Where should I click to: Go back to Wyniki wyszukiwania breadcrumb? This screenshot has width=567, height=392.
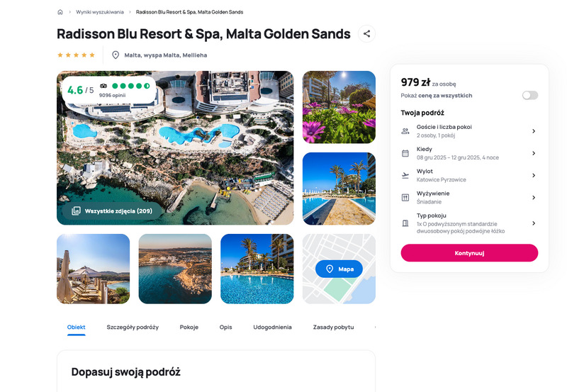click(100, 12)
